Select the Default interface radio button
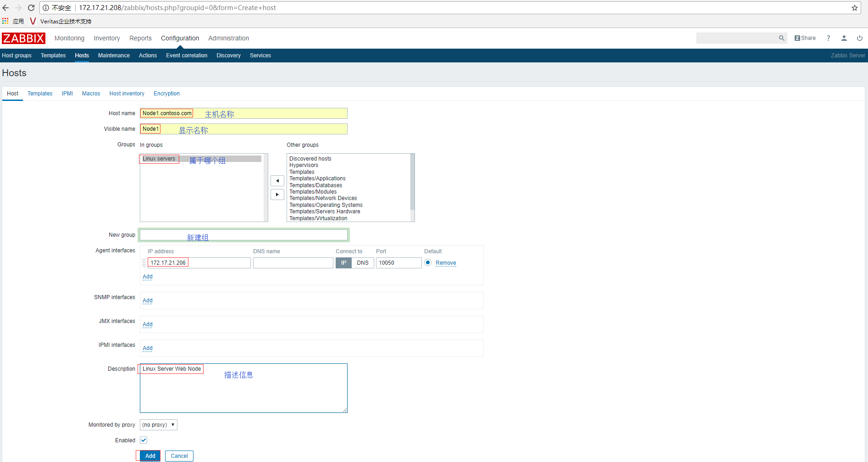The height and width of the screenshot is (462, 868). pos(428,262)
